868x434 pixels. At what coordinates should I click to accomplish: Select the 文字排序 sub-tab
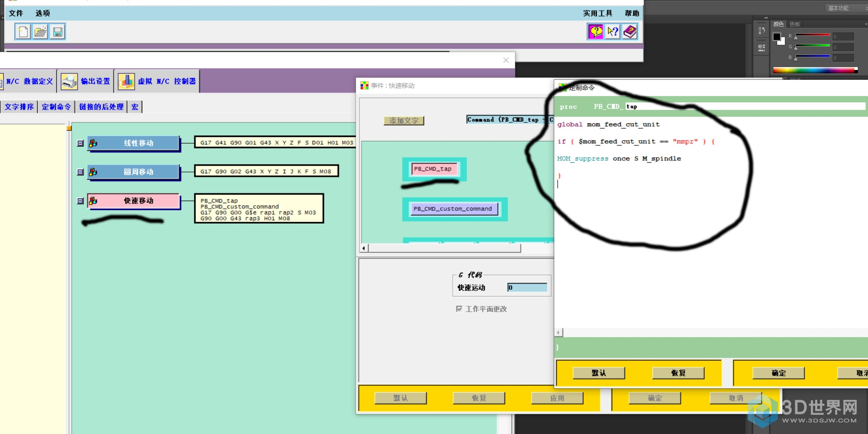coord(19,107)
